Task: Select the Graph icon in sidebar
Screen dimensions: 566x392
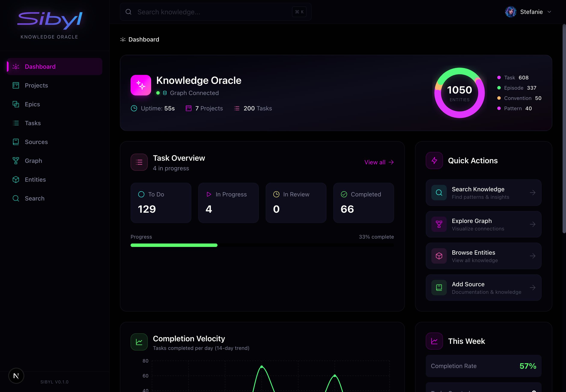Action: coord(16,161)
